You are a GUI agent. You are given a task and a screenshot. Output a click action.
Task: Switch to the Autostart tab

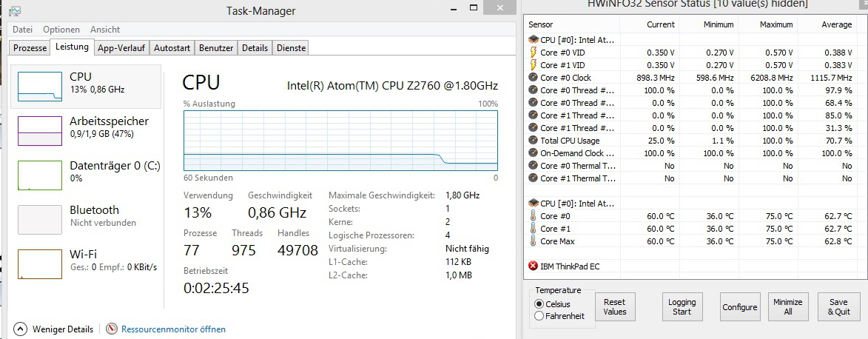[x=172, y=48]
